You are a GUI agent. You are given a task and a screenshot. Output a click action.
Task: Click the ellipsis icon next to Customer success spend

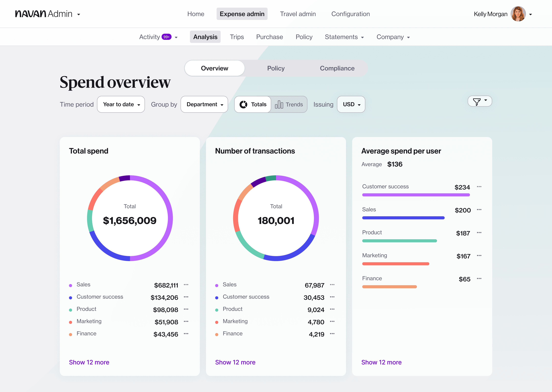coord(187,297)
